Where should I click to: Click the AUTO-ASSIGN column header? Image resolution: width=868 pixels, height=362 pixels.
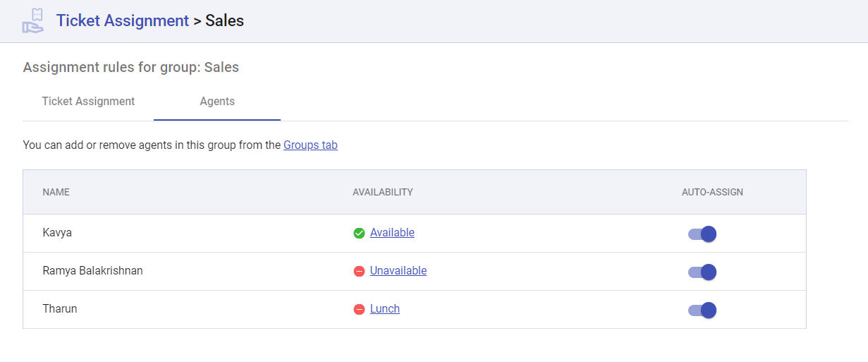712,192
